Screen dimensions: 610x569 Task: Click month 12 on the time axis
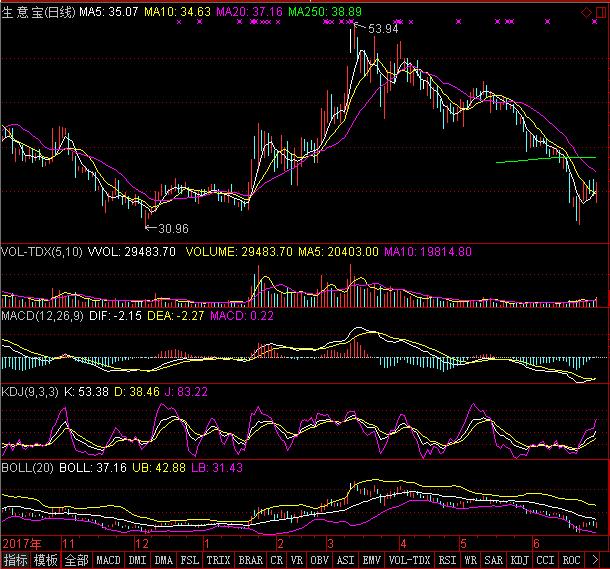142,543
